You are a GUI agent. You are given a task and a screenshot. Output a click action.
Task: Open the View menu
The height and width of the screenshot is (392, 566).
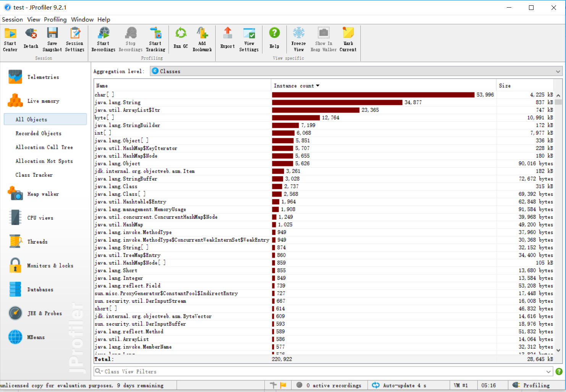(34, 19)
